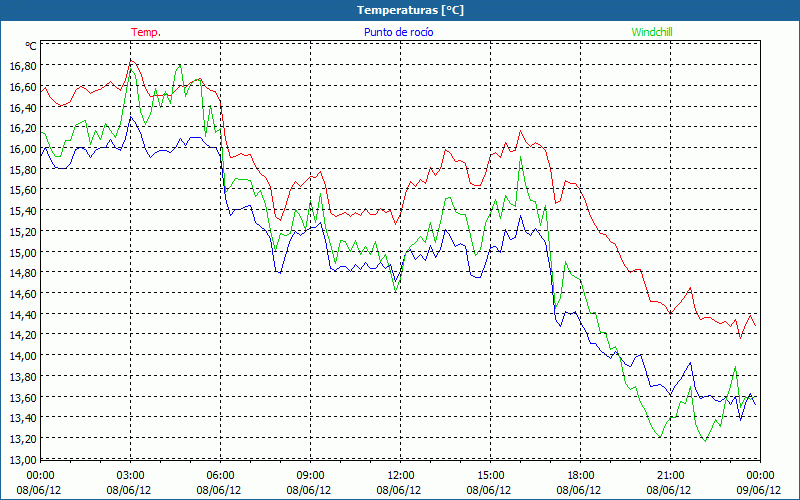This screenshot has width=800, height=500.
Task: Click the 14,60 y-axis value
Action: click(23, 294)
